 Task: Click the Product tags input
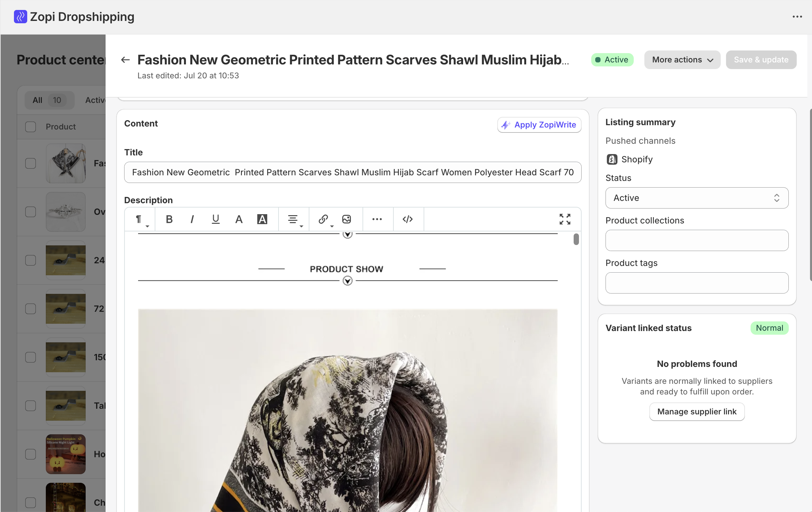point(697,283)
